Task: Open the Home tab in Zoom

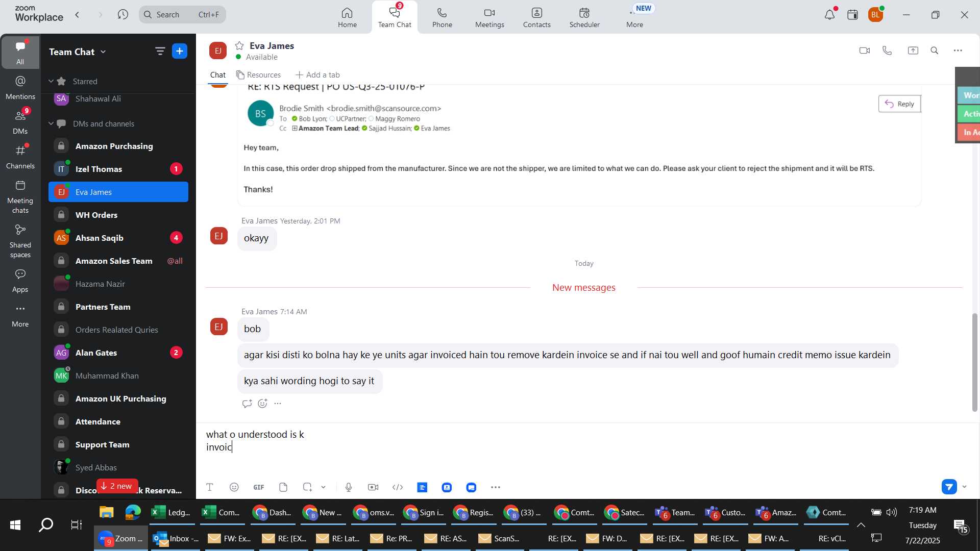Action: tap(347, 17)
